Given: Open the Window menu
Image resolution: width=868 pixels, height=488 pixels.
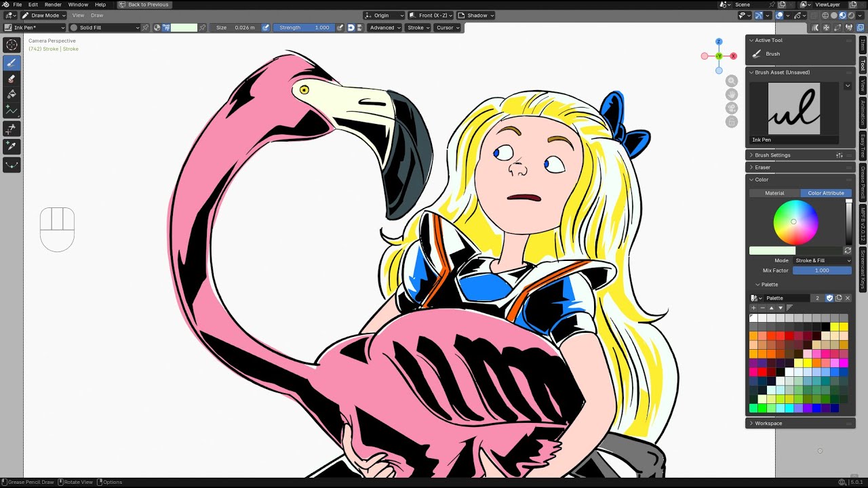Looking at the screenshot, I should pyautogui.click(x=78, y=5).
